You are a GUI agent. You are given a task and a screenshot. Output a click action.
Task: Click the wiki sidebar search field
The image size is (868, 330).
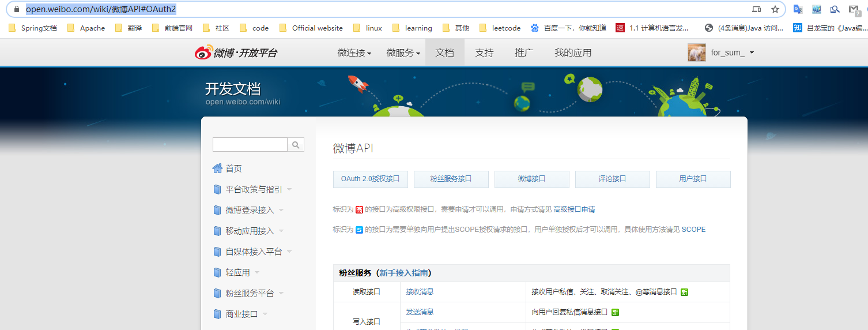coord(250,145)
